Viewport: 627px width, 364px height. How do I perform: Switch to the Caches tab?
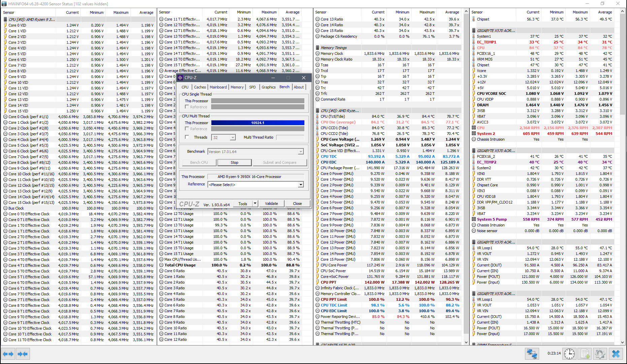(x=200, y=87)
